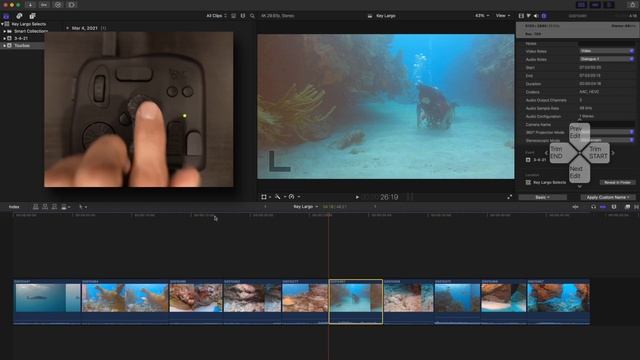The width and height of the screenshot is (640, 360).
Task: Switch to the Info inspector tab
Action: (544, 16)
